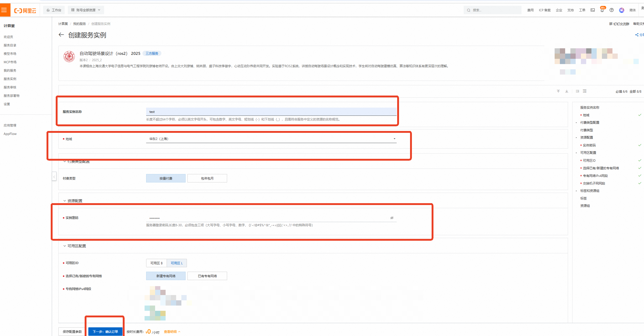644x336 pixels.
Task: Open 模型市场 in the left sidebar
Action: tap(10, 54)
